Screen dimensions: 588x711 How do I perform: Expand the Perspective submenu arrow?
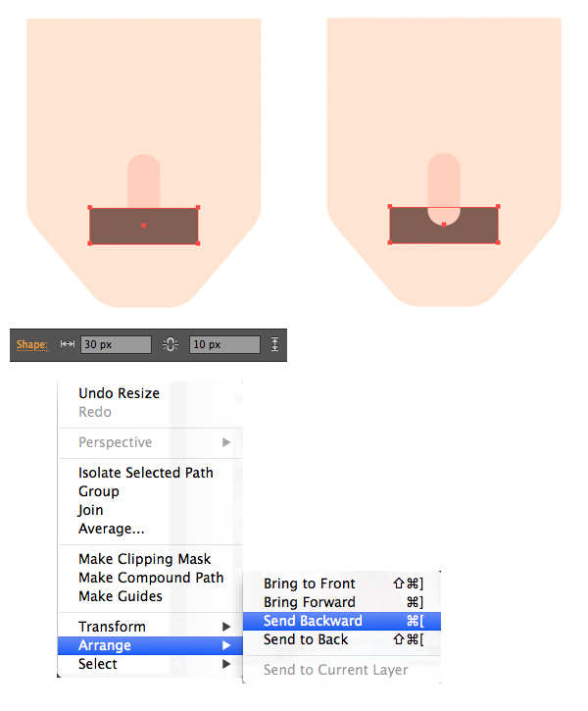(227, 442)
